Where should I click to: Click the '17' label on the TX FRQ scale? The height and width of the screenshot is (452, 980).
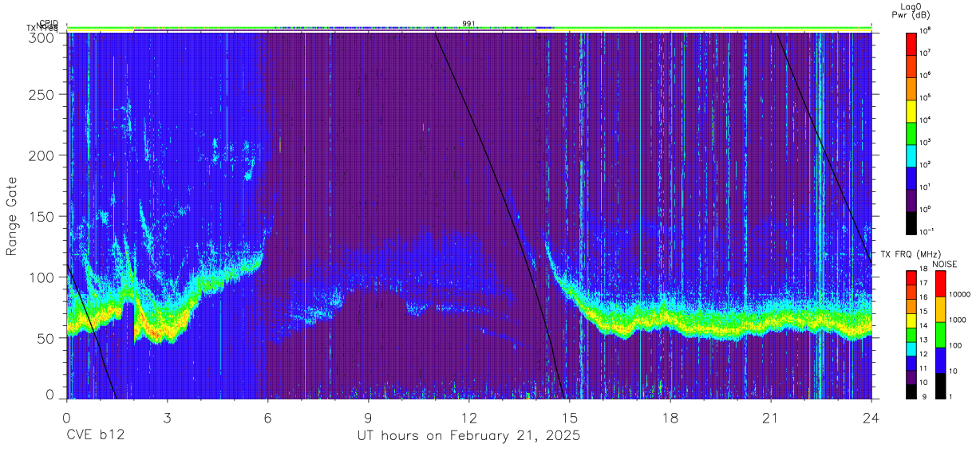[925, 283]
